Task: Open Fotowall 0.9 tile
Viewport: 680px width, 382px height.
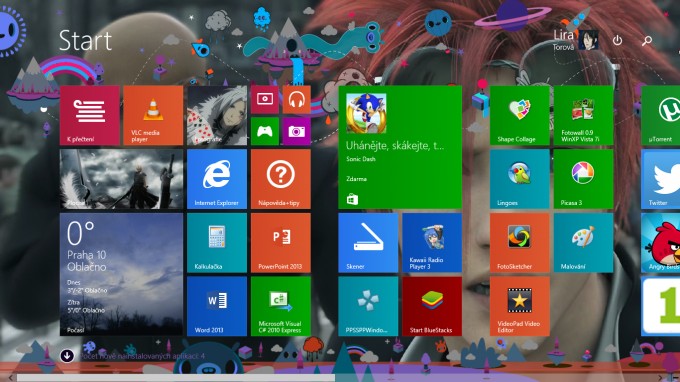Action: pos(583,115)
